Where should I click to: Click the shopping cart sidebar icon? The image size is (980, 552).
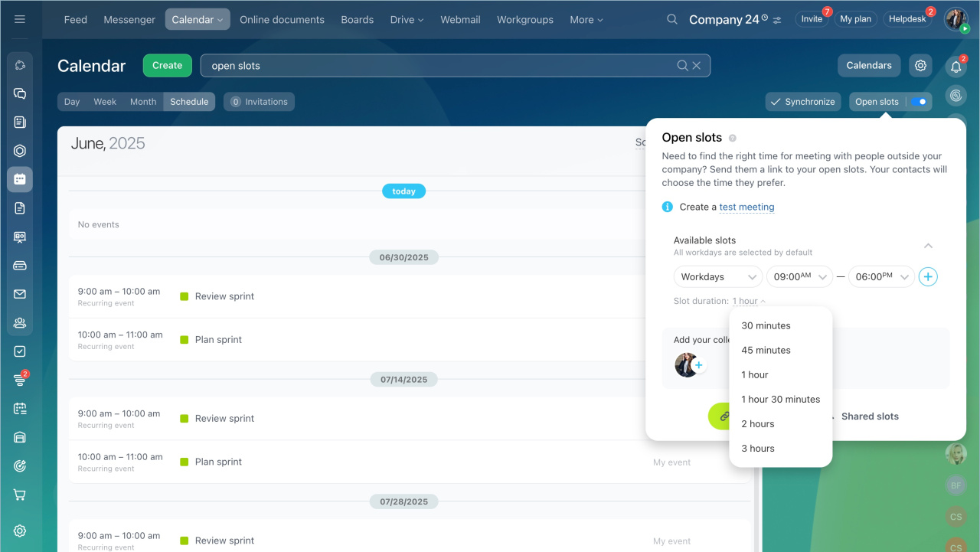(x=20, y=495)
